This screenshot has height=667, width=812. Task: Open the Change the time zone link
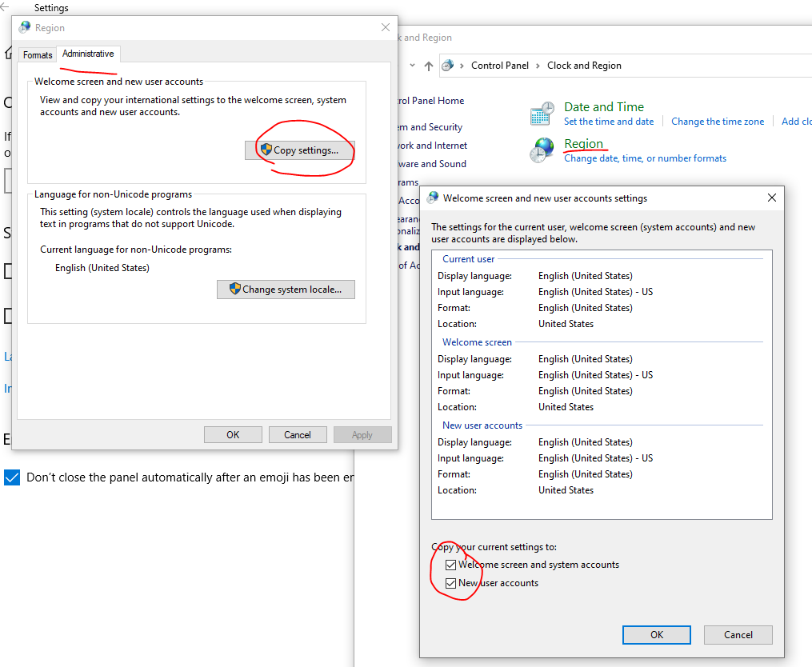tap(718, 122)
